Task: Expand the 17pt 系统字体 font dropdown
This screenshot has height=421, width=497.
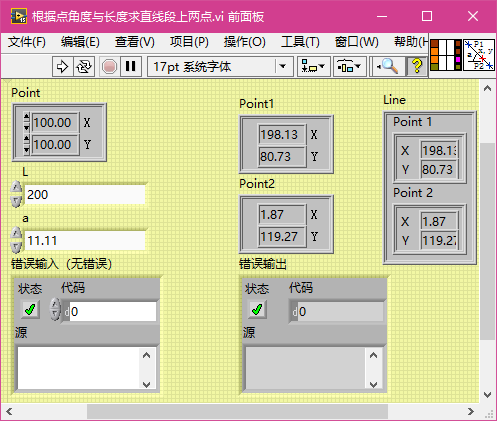Action: [x=283, y=67]
